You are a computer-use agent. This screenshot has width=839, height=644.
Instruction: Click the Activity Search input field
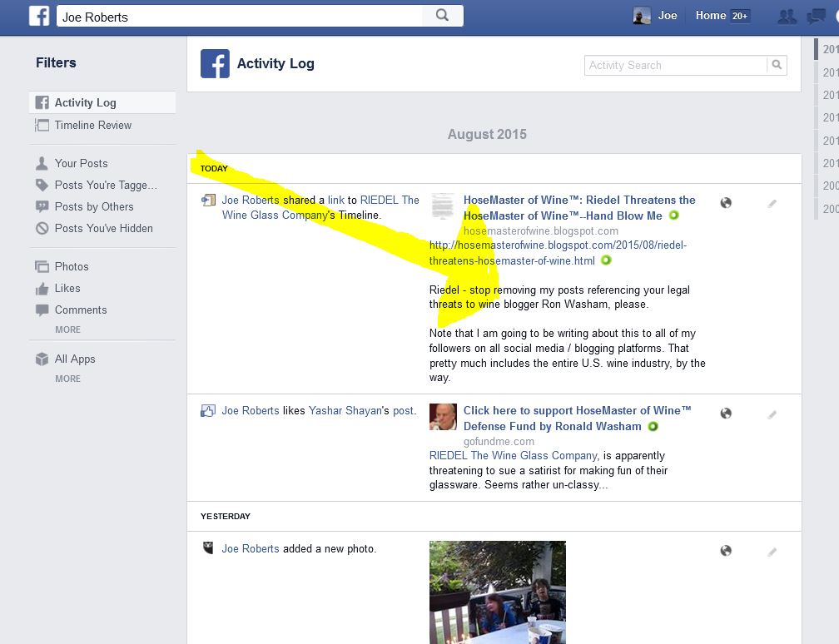(x=676, y=65)
